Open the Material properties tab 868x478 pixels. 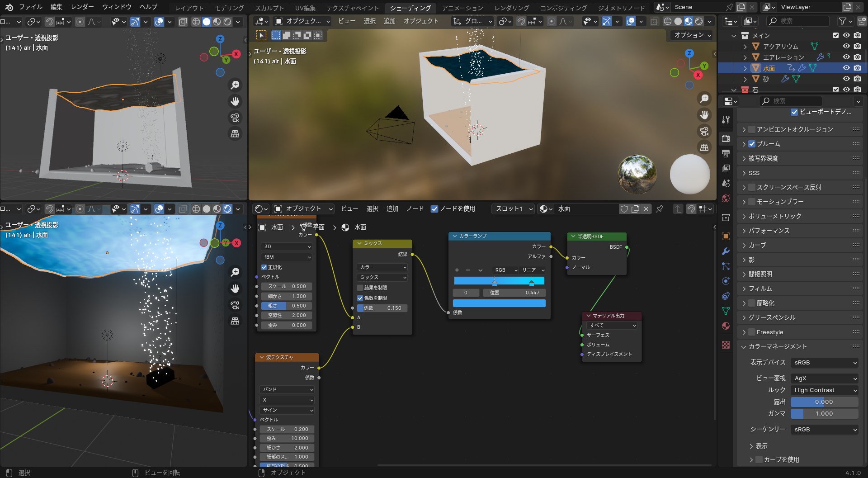726,326
